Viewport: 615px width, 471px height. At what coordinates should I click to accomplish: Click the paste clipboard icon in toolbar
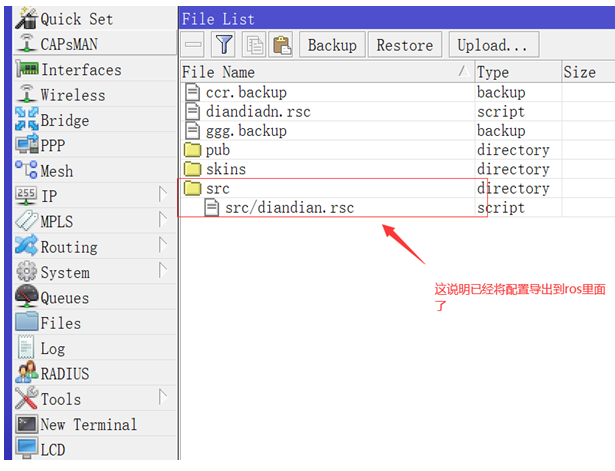[281, 45]
